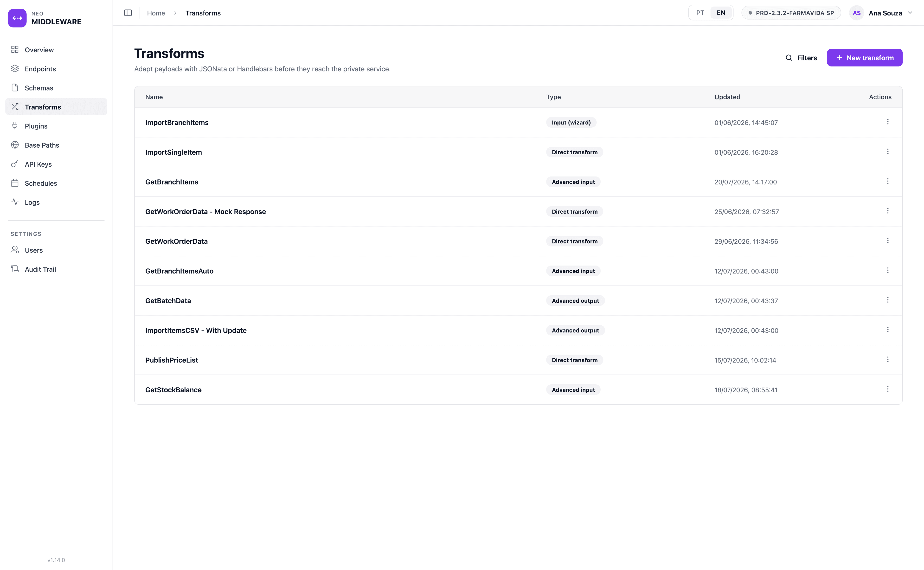Open the Logs activity icon
The height and width of the screenshot is (570, 924).
(15, 202)
